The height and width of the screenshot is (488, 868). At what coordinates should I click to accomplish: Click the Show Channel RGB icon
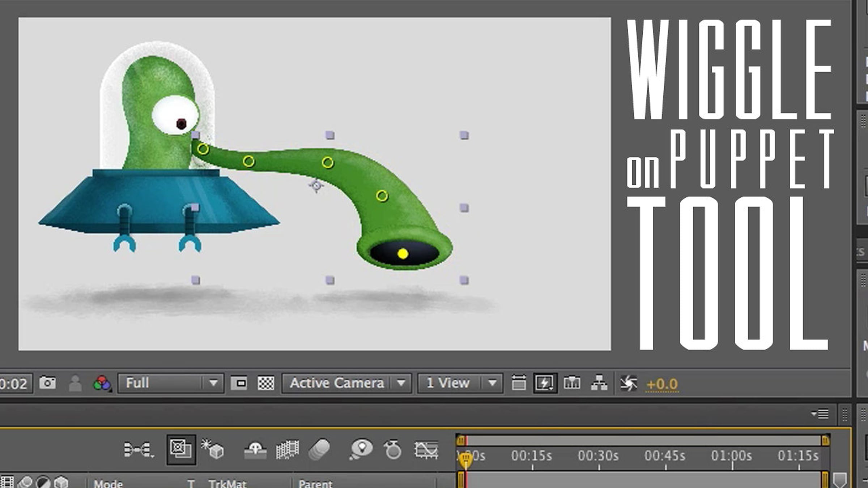pos(102,383)
